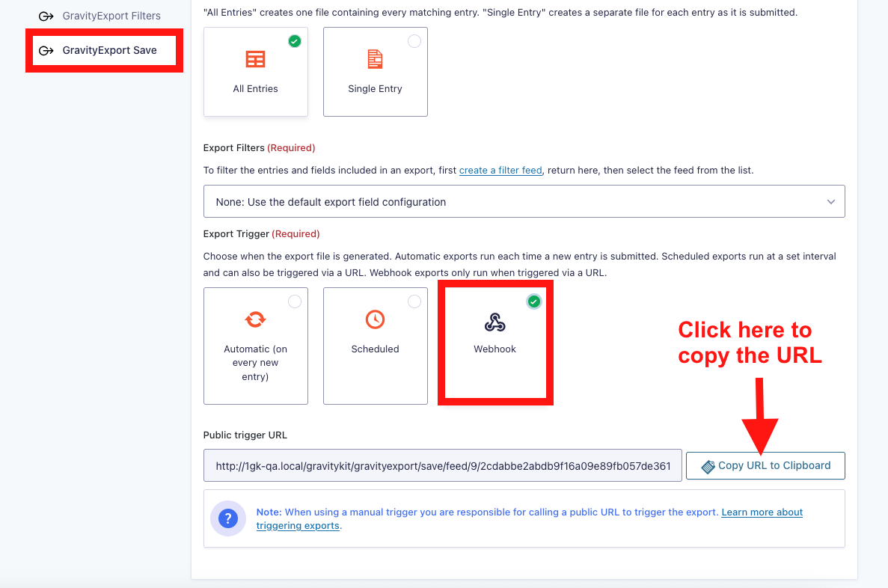Toggle the Webhook trigger radio check

pos(533,301)
